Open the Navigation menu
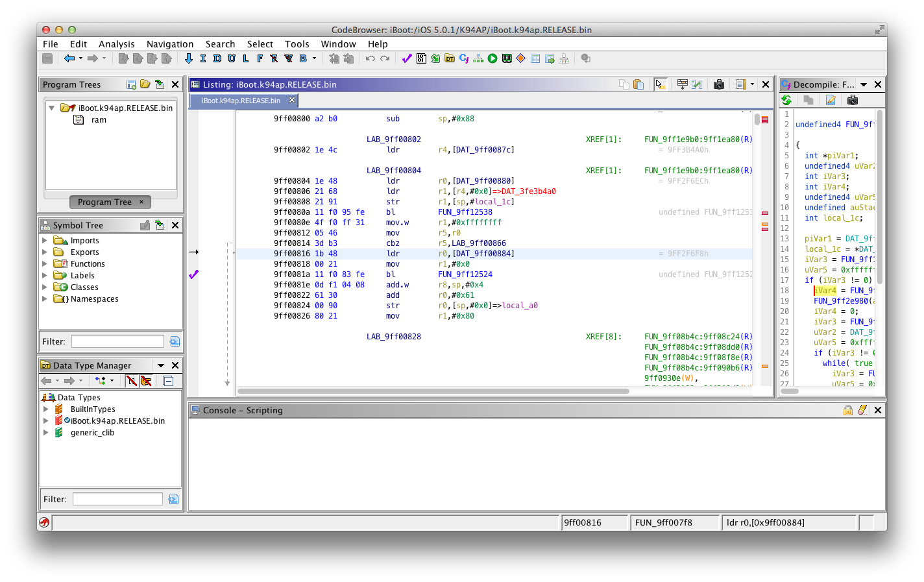Screen dimensions: 924x582 pyautogui.click(x=170, y=44)
